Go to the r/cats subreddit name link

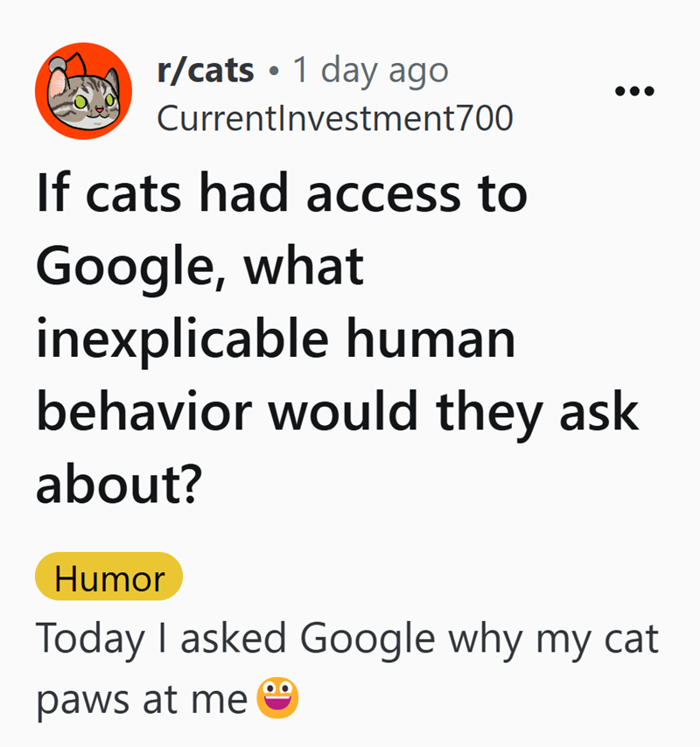tap(206, 70)
